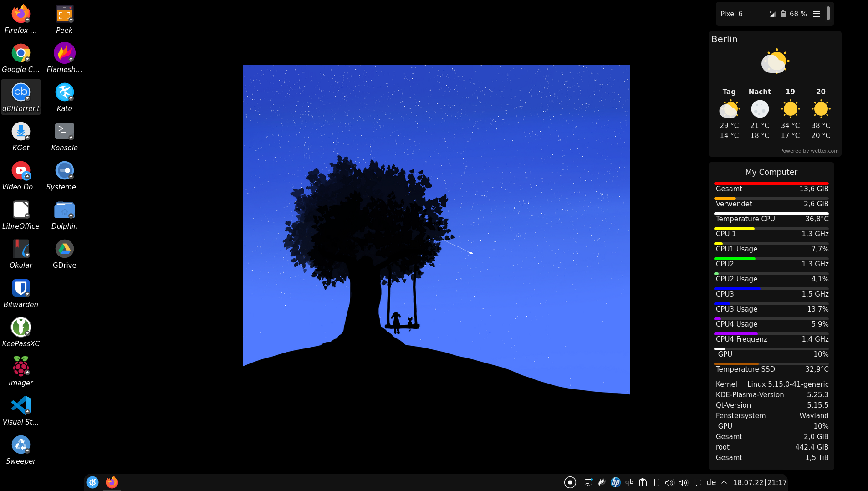Open GDrive desktop icon
Image resolution: width=868 pixels, height=491 pixels.
pos(64,254)
